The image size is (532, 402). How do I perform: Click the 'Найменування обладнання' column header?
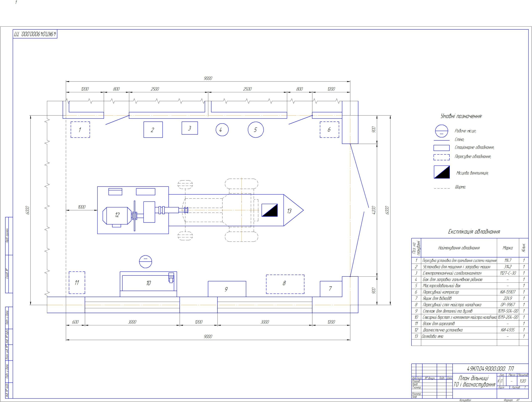[459, 248]
